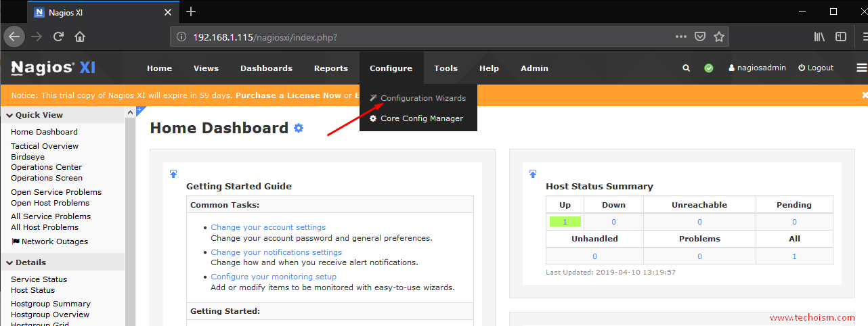This screenshot has width=868, height=326.
Task: Open Hostgroup Summary in sidebar
Action: tap(51, 304)
